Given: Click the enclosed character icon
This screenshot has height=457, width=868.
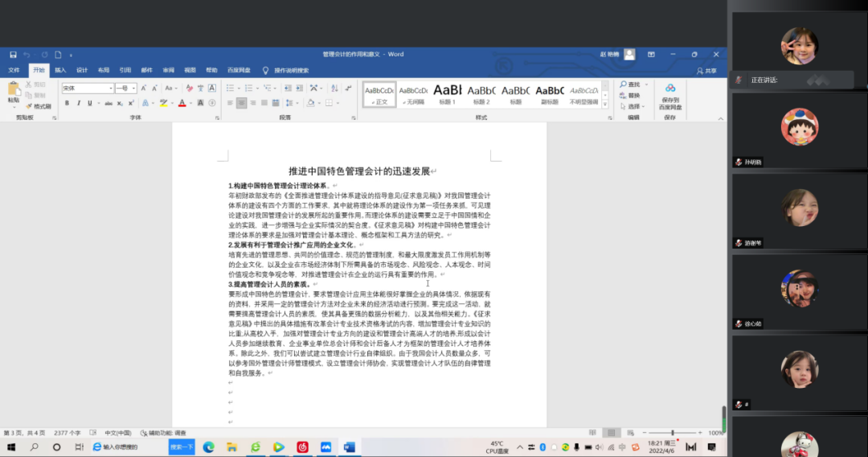Looking at the screenshot, I should (x=212, y=103).
